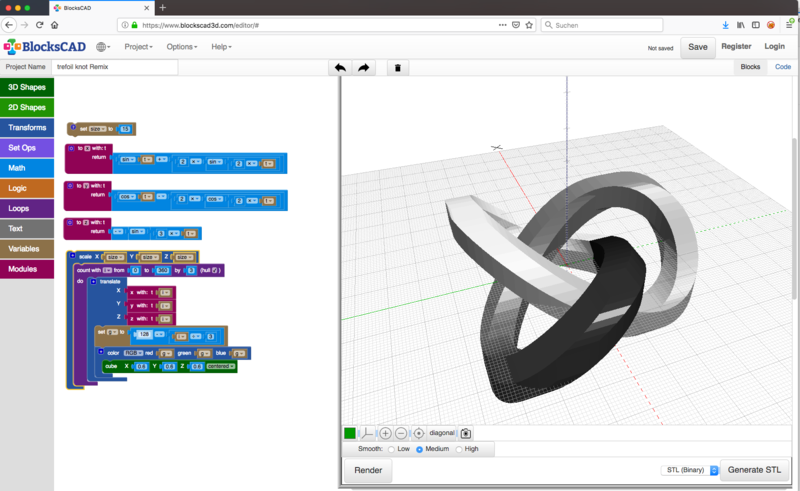Screen dimensions: 800x491
Task: Open the Project menu
Action: [x=138, y=46]
